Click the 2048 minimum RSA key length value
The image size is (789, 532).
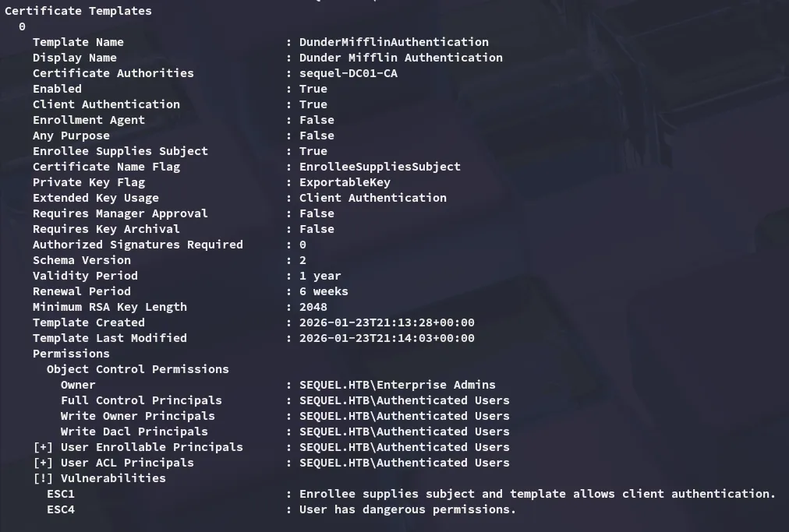(313, 307)
